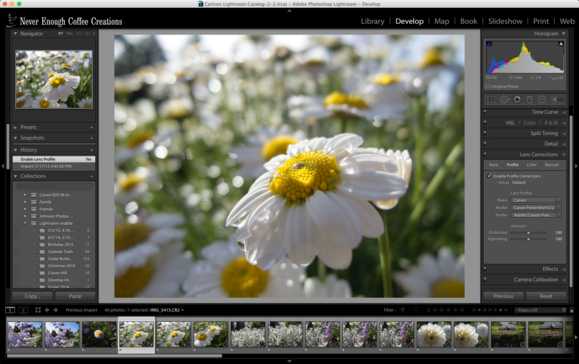Select the Radial Filter tool
The width and height of the screenshot is (579, 364).
point(542,99)
